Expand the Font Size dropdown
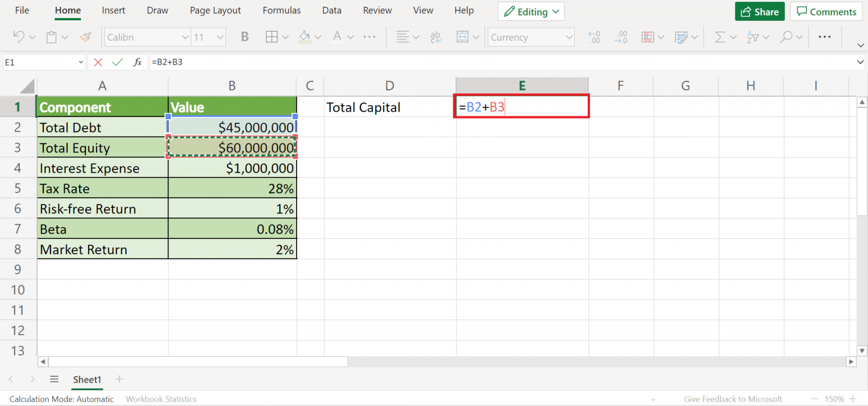This screenshot has width=868, height=406. tap(220, 37)
